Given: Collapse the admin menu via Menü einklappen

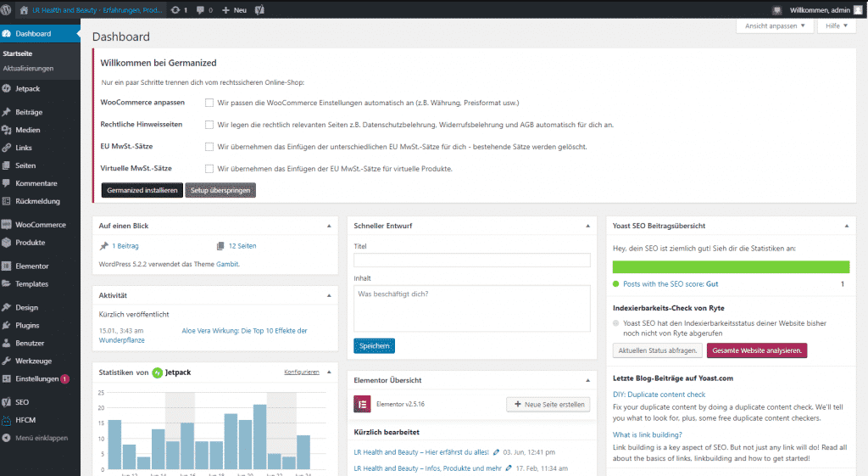Looking at the screenshot, I should (40, 438).
